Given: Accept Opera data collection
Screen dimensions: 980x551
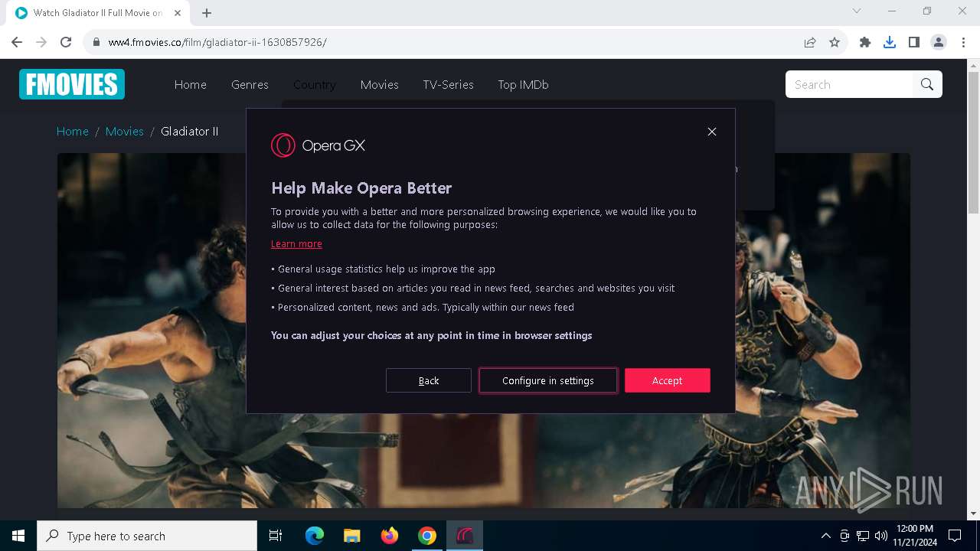Looking at the screenshot, I should pos(668,380).
